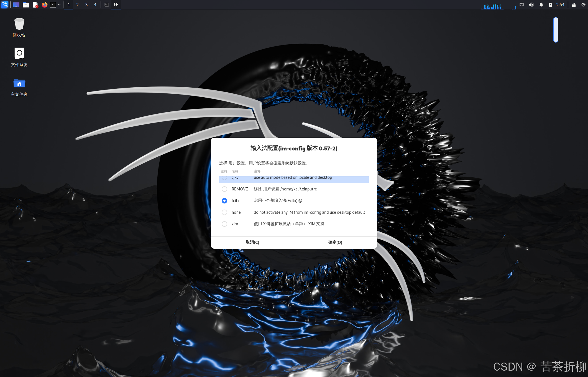Open the Kali applications menu
This screenshot has height=377, width=588.
pos(5,4)
